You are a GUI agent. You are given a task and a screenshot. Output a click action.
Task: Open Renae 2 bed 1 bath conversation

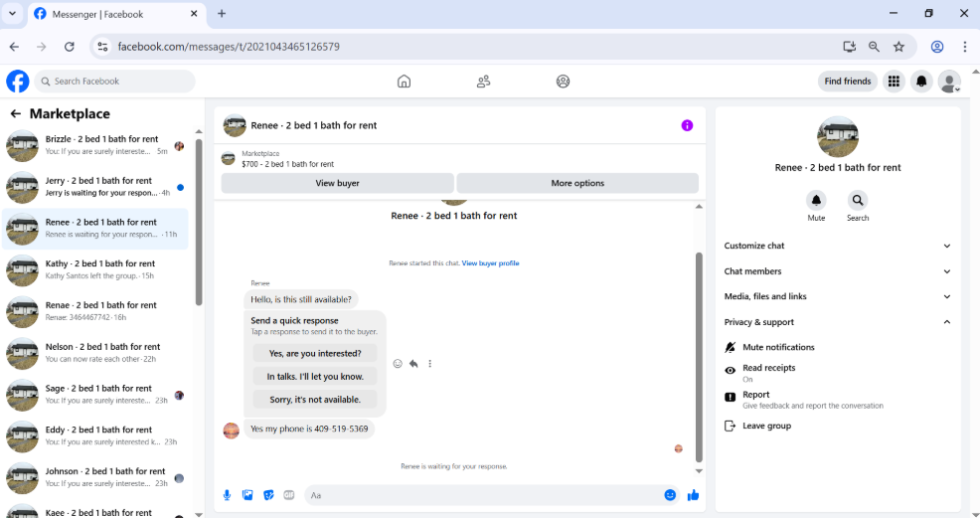click(x=96, y=312)
